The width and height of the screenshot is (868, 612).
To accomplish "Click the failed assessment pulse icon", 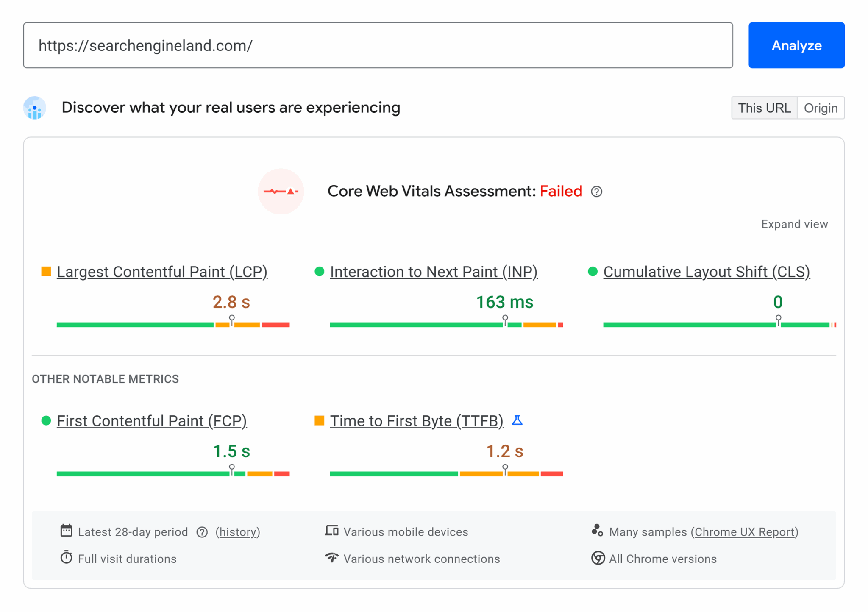I will [x=281, y=192].
